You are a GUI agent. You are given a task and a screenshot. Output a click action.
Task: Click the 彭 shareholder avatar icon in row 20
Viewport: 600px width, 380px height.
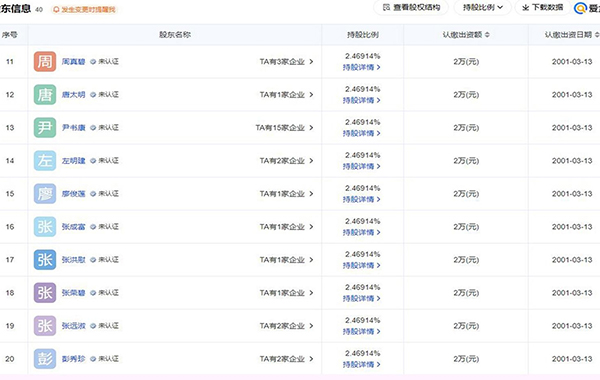click(x=45, y=359)
